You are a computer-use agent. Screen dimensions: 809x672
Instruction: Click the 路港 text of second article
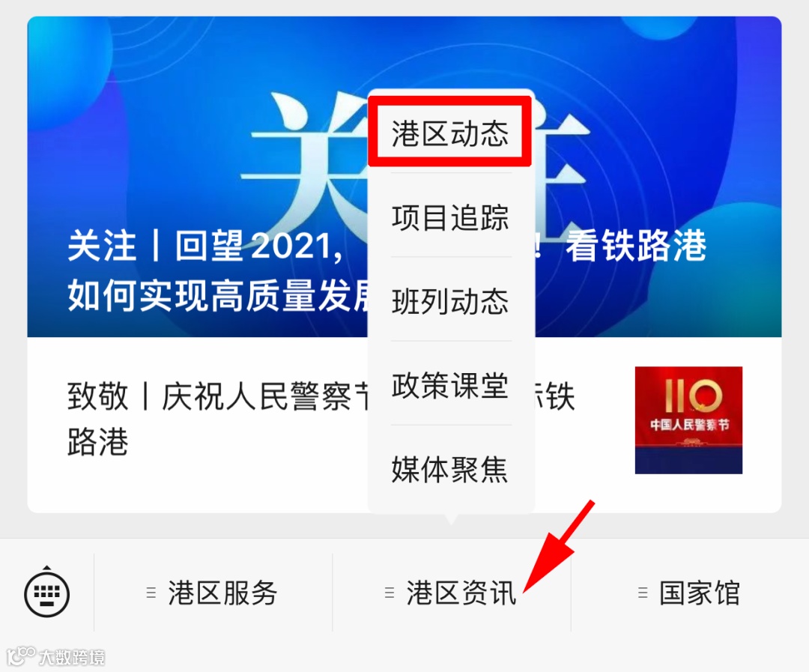pos(97,442)
